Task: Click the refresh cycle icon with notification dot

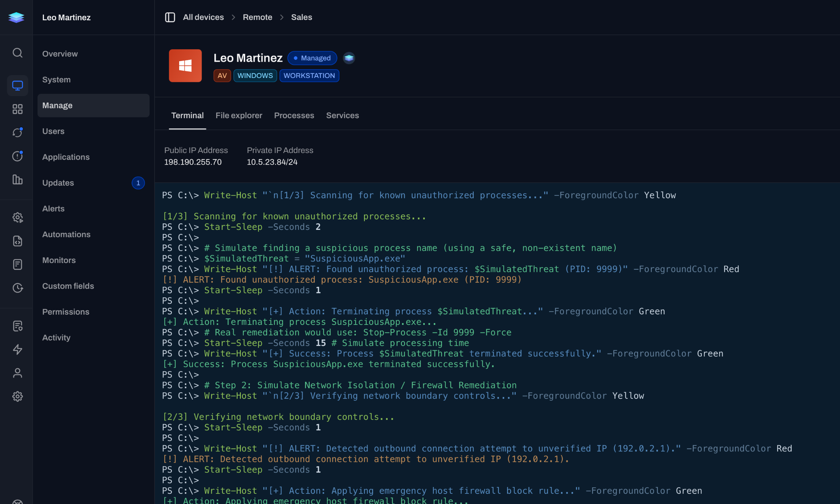Action: (17, 132)
